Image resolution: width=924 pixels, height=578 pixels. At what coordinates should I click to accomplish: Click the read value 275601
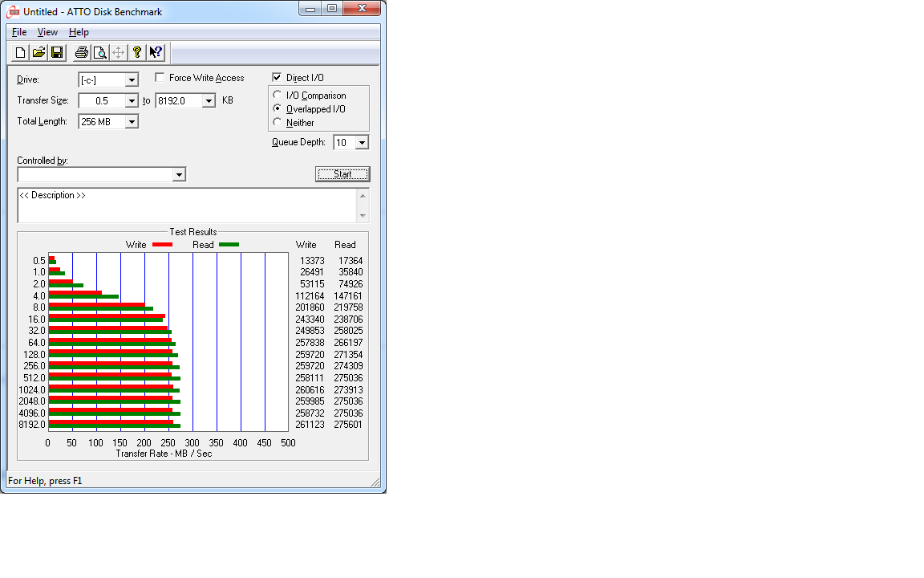[348, 424]
